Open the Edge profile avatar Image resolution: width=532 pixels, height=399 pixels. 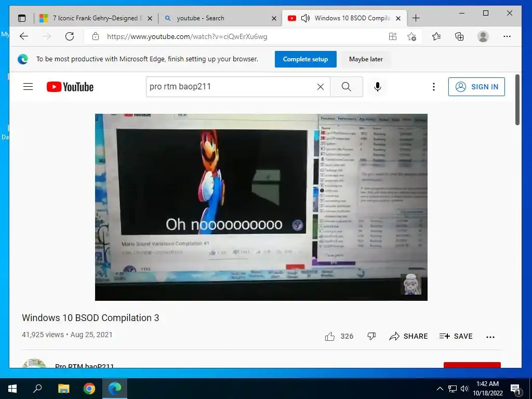click(x=483, y=36)
